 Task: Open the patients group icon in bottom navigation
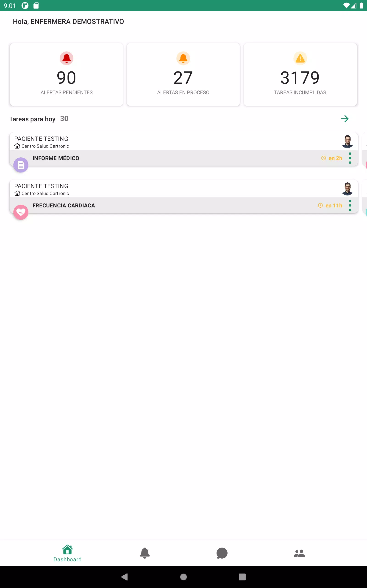click(x=299, y=553)
